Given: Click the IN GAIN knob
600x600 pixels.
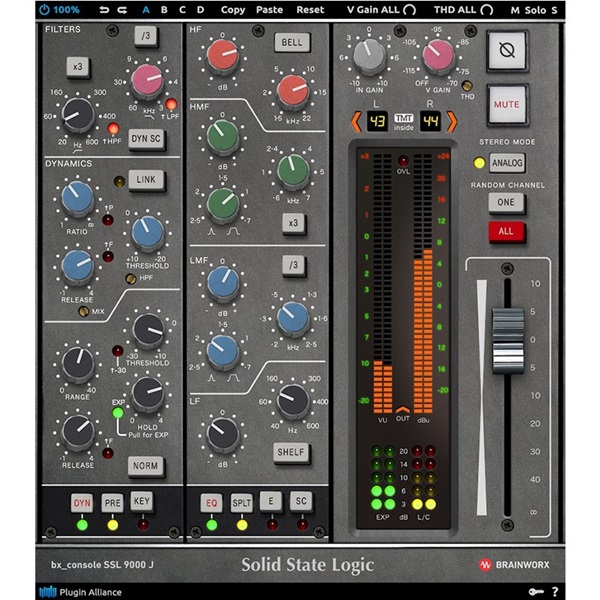Looking at the screenshot, I should pos(369,56).
